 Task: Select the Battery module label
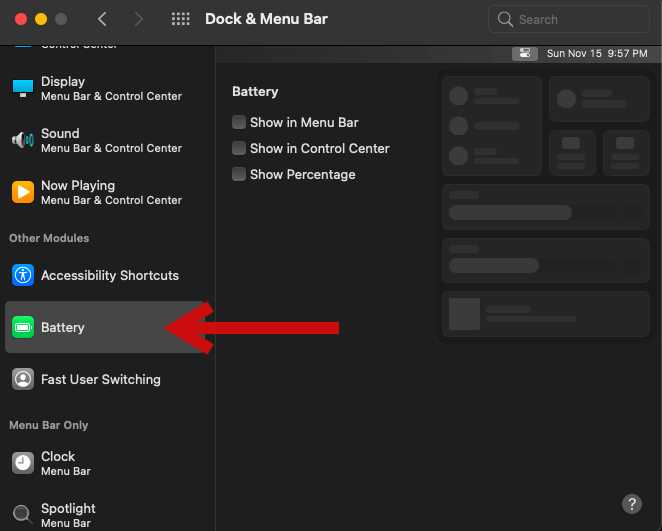[x=62, y=328]
